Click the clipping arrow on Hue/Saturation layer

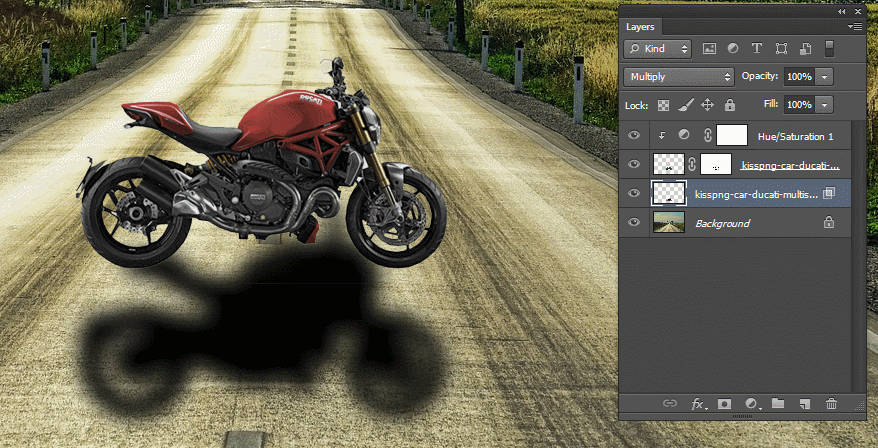click(662, 135)
